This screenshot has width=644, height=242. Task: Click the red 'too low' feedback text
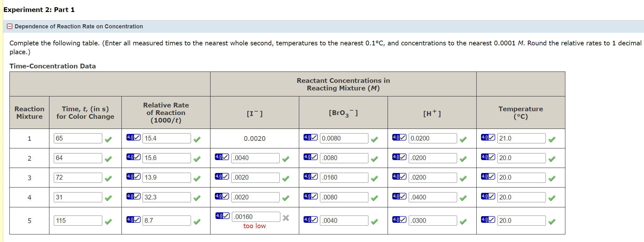(x=255, y=226)
